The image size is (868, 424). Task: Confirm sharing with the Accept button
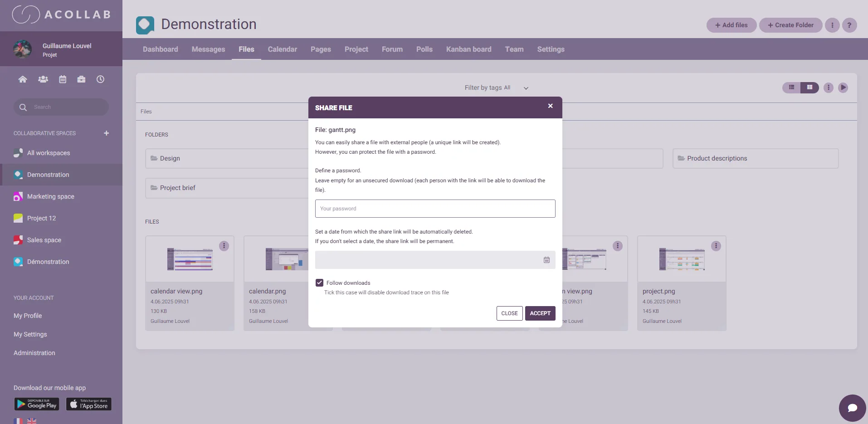pyautogui.click(x=540, y=313)
